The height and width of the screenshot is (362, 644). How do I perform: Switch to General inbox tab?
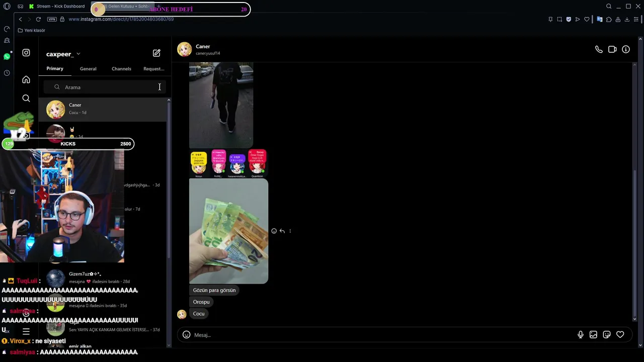(88, 69)
